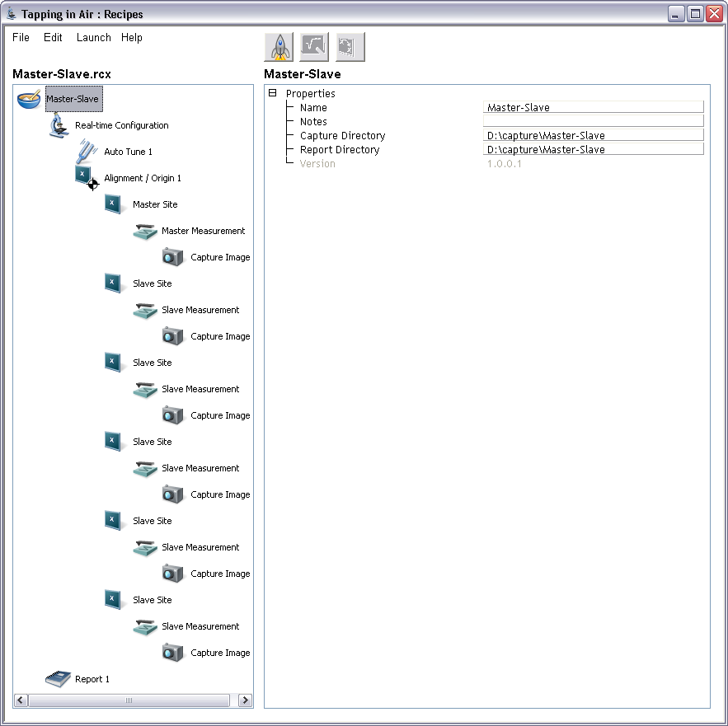728x726 pixels.
Task: Collapse the Properties section
Action: pos(273,94)
